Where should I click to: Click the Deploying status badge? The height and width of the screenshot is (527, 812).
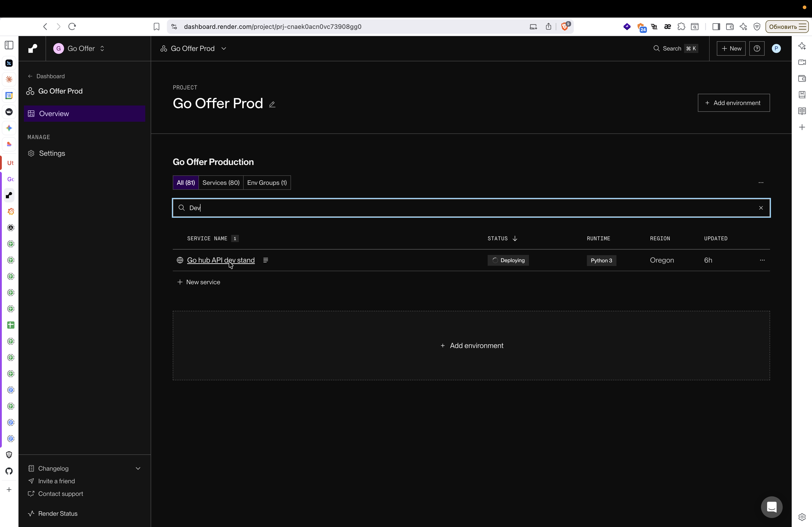point(508,260)
